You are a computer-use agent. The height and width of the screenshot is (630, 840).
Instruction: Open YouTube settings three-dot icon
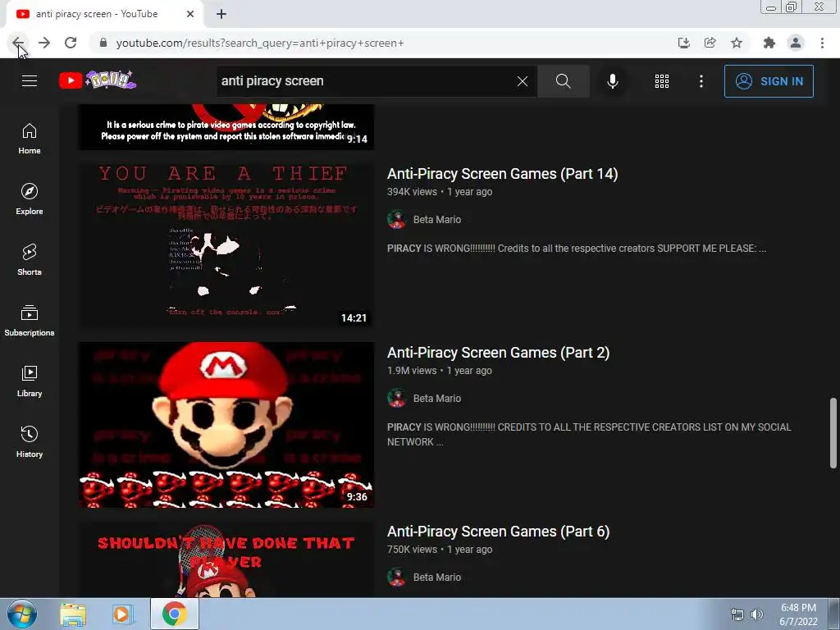(x=701, y=81)
